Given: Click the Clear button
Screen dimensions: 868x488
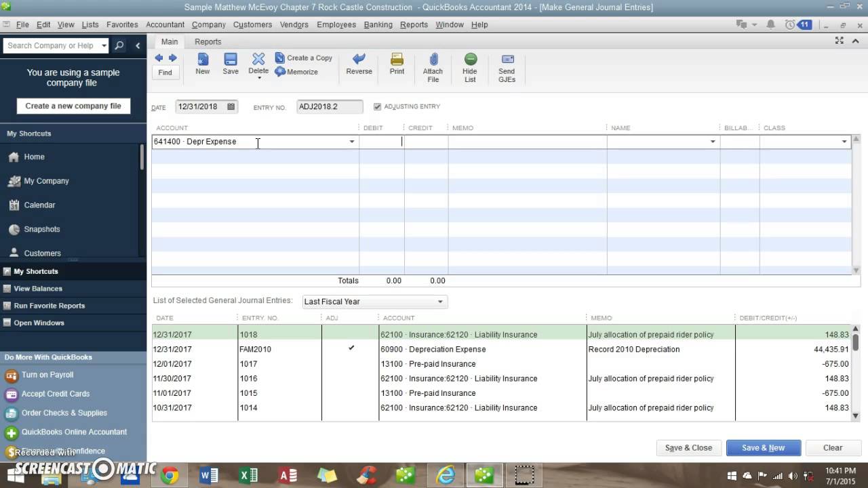Looking at the screenshot, I should 833,448.
